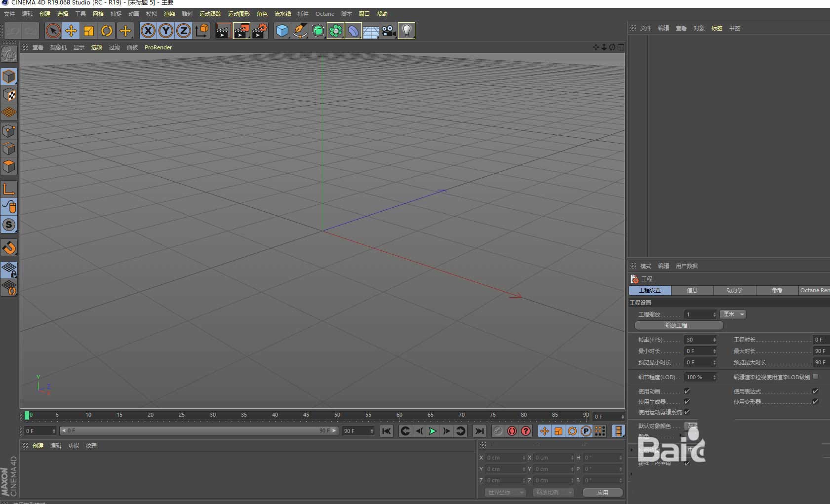Click the light bulb Light object icon
The width and height of the screenshot is (830, 504).
[406, 31]
